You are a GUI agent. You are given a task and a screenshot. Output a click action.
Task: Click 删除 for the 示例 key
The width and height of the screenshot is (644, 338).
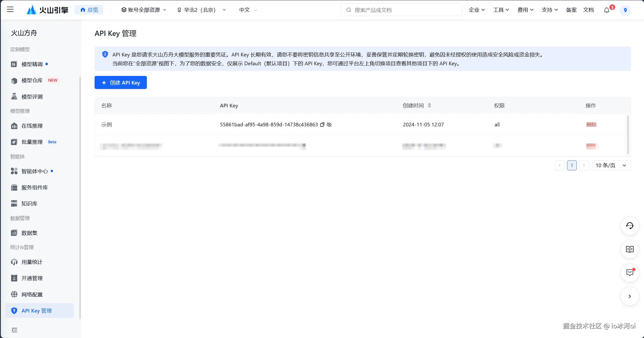tap(591, 125)
